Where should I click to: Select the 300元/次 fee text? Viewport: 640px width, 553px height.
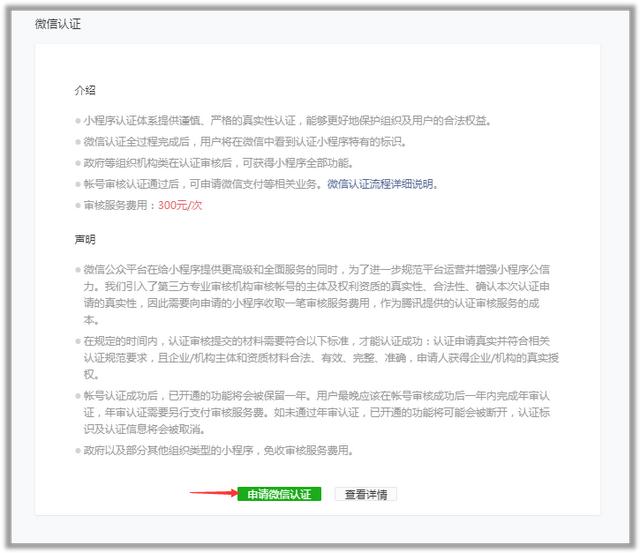[x=180, y=205]
